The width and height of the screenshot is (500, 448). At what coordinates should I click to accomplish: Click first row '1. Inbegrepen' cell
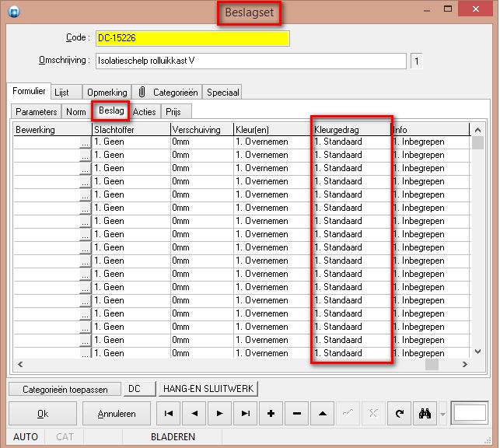[431, 142]
